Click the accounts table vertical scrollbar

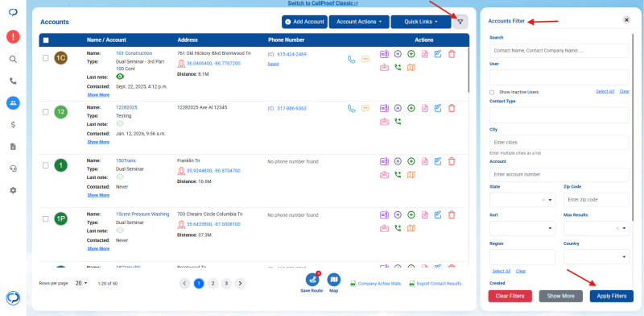pyautogui.click(x=469, y=70)
